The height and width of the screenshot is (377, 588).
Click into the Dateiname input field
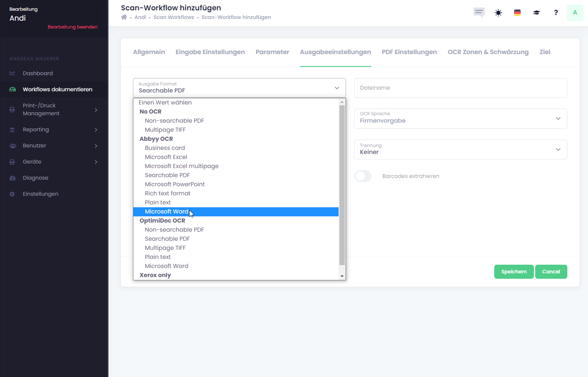point(461,88)
